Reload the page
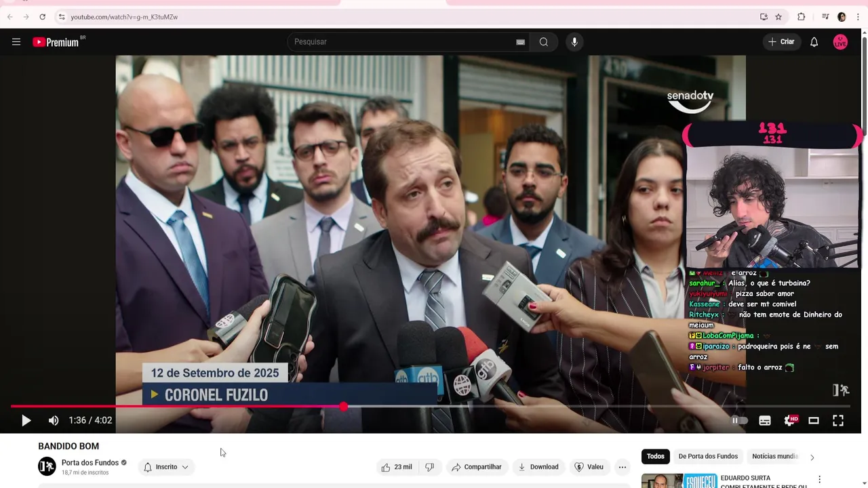This screenshot has width=868, height=488. click(42, 17)
